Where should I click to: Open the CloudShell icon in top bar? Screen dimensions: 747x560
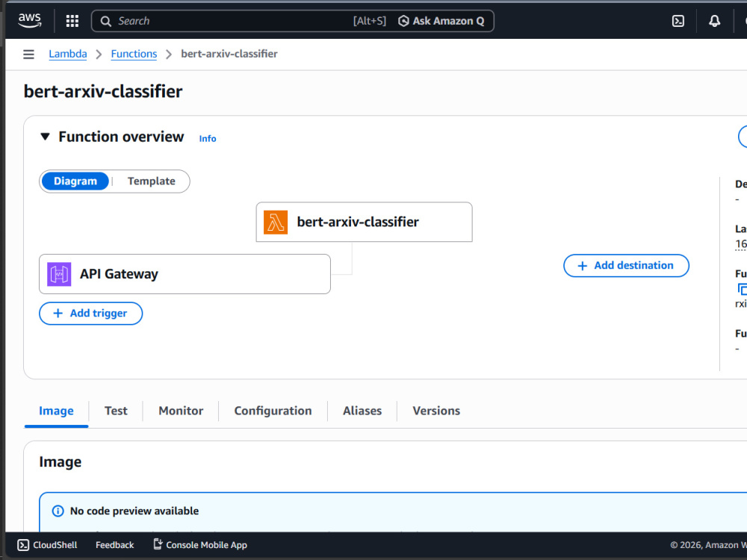click(678, 21)
